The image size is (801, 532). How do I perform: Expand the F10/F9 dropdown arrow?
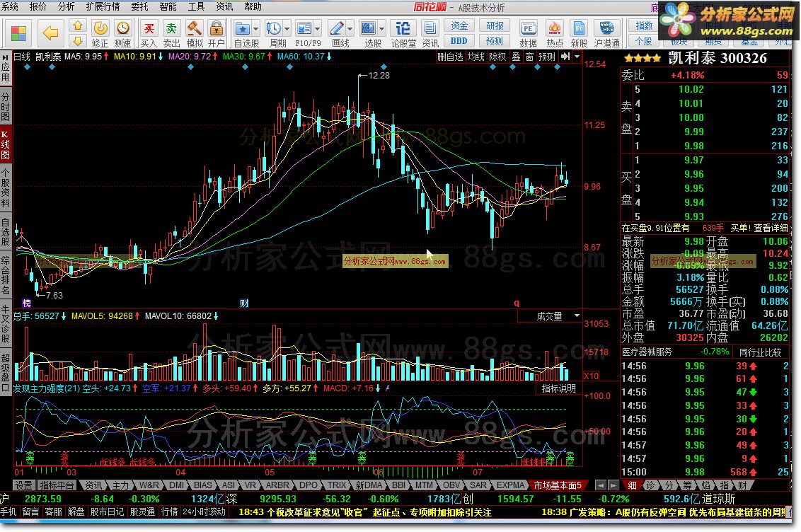pyautogui.click(x=318, y=28)
